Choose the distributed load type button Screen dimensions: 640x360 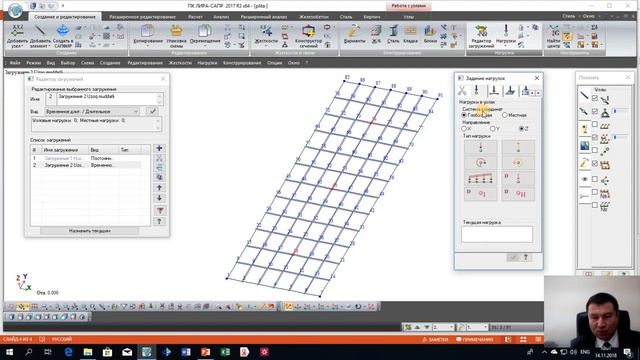pos(480,178)
